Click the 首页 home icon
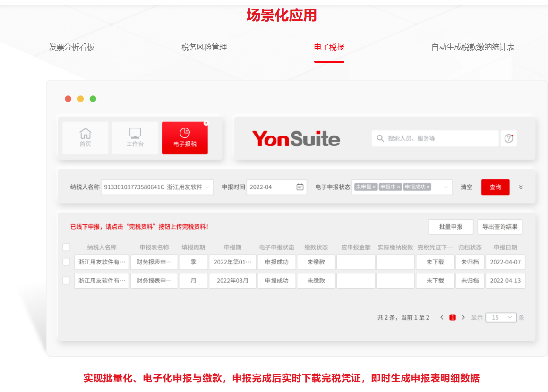This screenshot has width=548, height=392. [x=86, y=134]
